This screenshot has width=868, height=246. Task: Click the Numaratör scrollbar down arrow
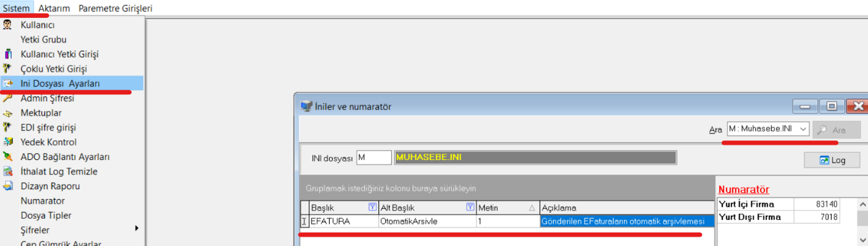(x=863, y=240)
